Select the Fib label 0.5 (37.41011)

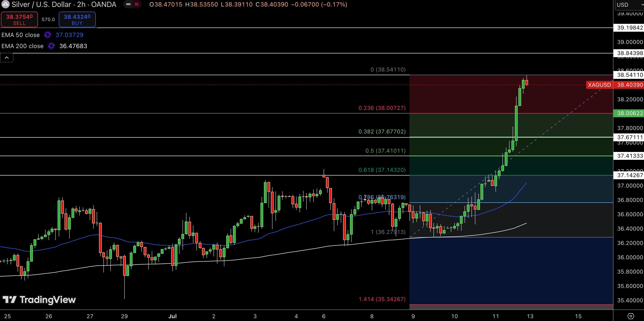(x=386, y=151)
